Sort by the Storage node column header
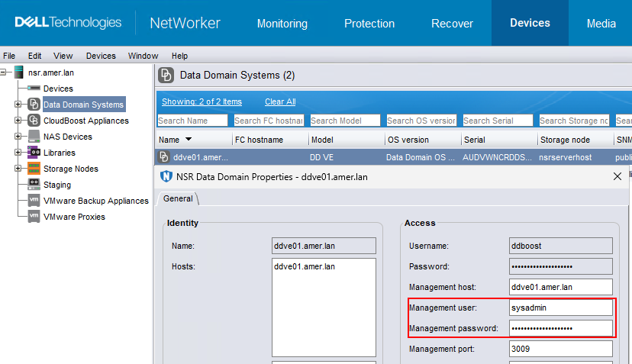This screenshot has height=364, width=632. pos(576,140)
